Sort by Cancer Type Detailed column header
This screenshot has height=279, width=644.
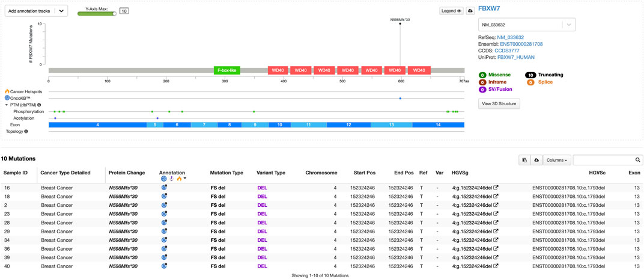(x=65, y=173)
